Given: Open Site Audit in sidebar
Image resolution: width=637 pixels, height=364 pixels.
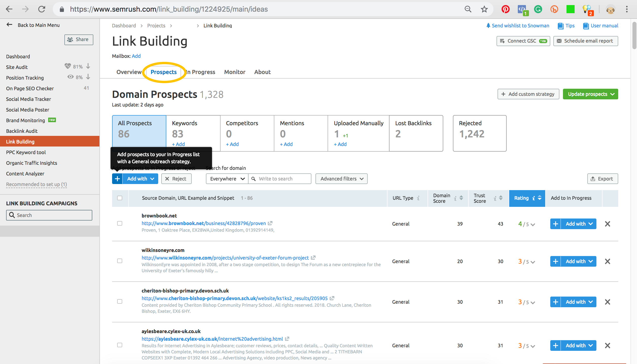Looking at the screenshot, I should 17,67.
